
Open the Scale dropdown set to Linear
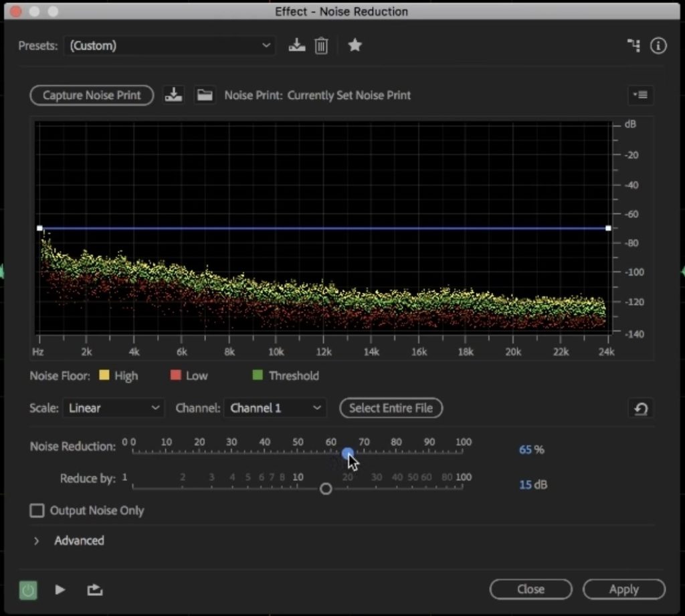(x=113, y=408)
